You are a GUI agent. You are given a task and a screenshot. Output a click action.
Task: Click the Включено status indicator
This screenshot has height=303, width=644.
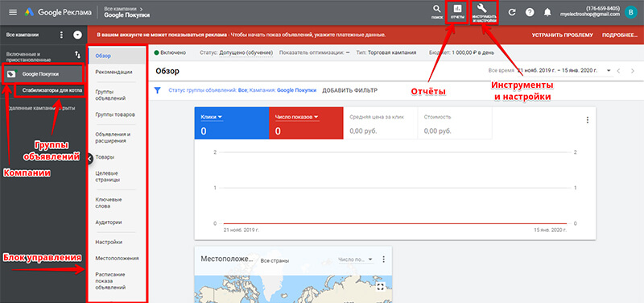click(170, 52)
